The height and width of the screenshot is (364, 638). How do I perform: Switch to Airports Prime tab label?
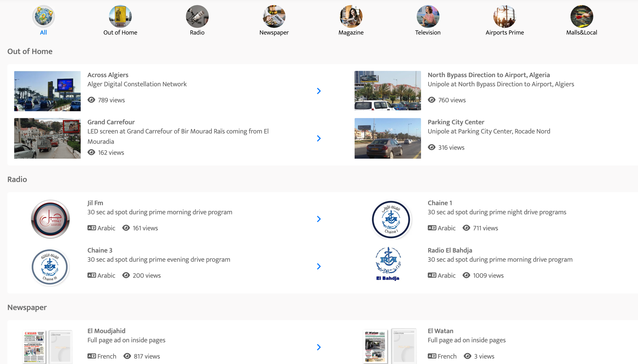[x=505, y=33]
